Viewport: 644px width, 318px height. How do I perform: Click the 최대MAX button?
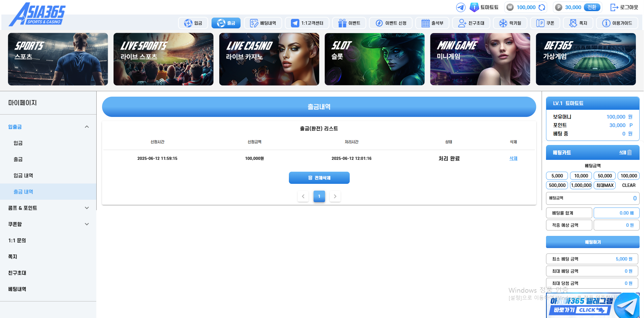pyautogui.click(x=604, y=185)
